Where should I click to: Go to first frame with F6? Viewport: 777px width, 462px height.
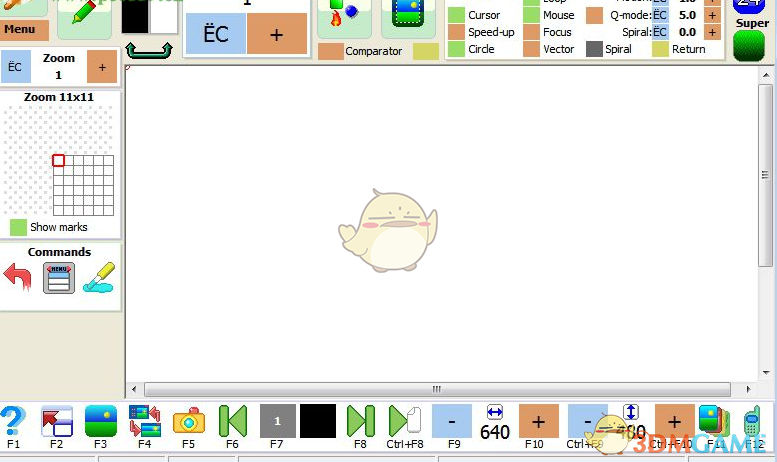click(x=232, y=421)
